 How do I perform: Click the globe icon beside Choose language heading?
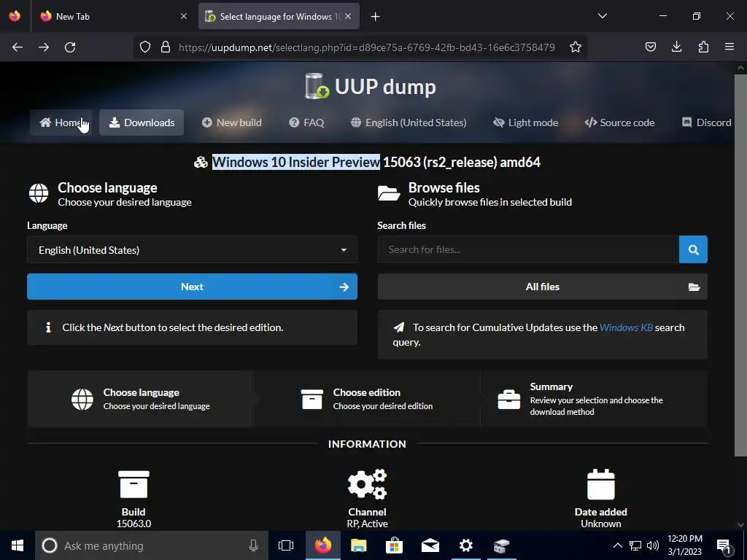point(39,193)
